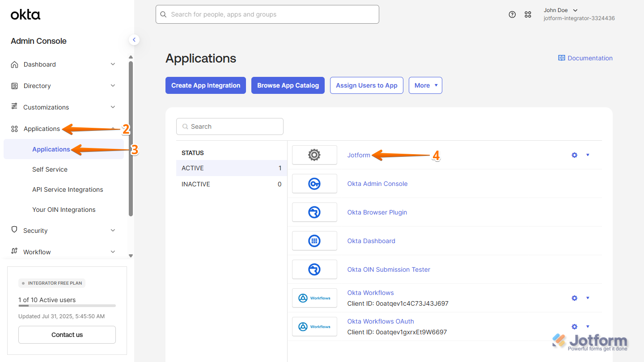Image resolution: width=644 pixels, height=362 pixels.
Task: Click the sidebar scroll down arrow
Action: (x=131, y=256)
